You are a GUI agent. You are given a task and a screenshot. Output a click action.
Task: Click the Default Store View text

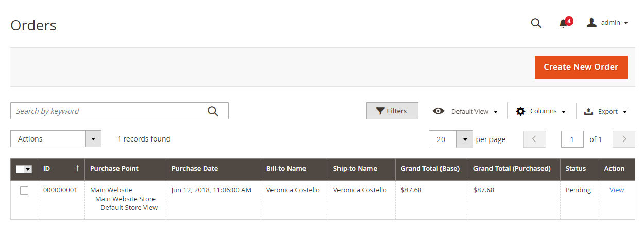(x=129, y=207)
